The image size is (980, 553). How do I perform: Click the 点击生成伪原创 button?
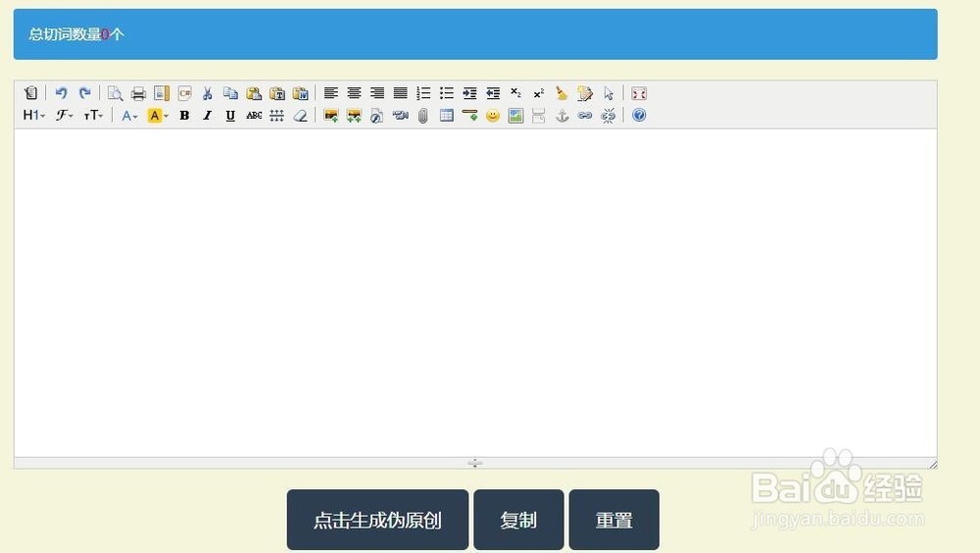pos(377,520)
